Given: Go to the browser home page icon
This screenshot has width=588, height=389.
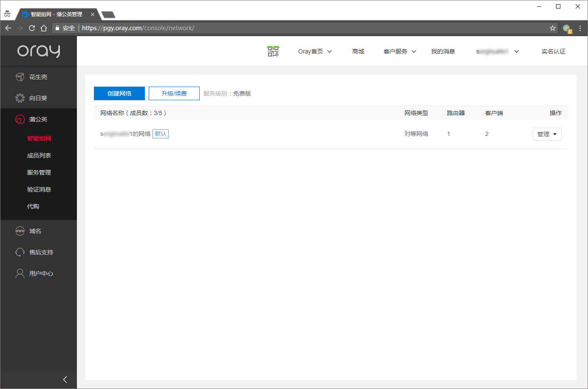Looking at the screenshot, I should coord(44,28).
